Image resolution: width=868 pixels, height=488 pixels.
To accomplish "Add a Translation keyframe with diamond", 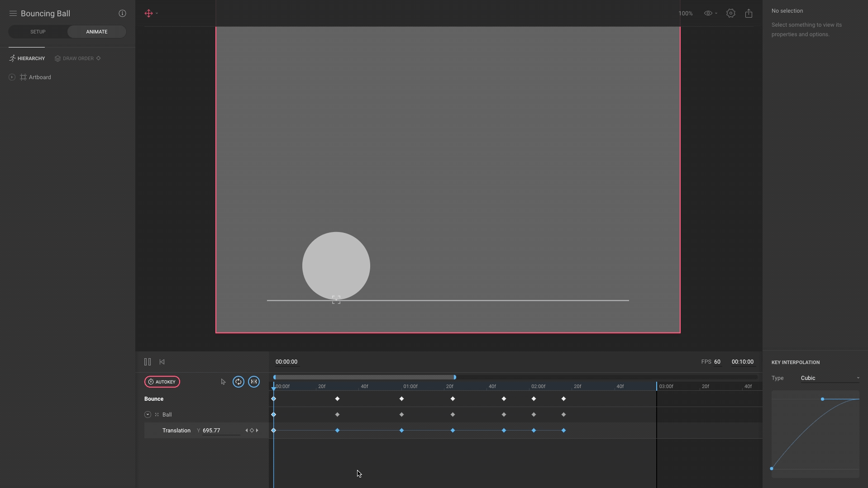I will [x=252, y=431].
